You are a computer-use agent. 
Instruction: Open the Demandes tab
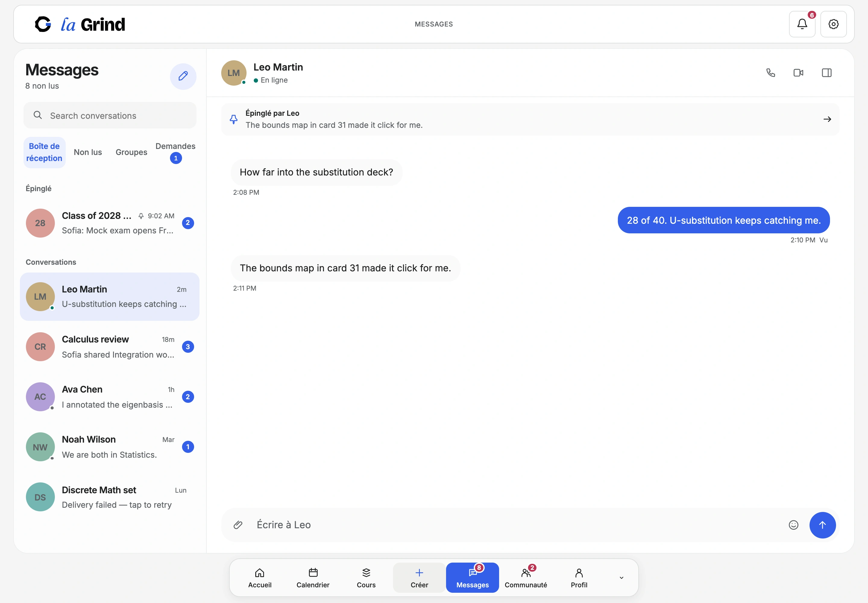[x=175, y=152]
